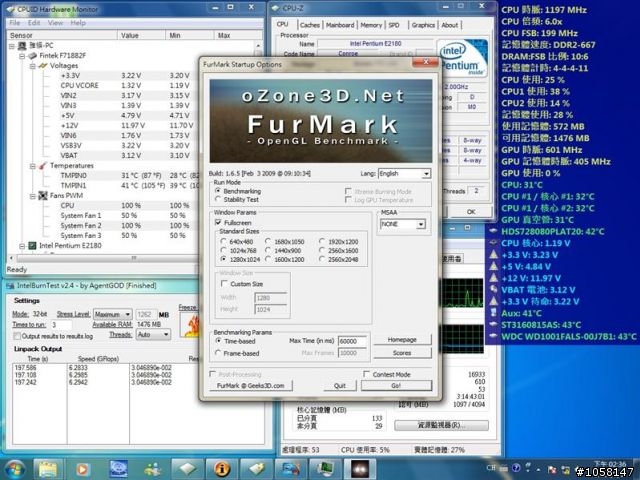Click 資源監視器 button in Task Manager

441,425
